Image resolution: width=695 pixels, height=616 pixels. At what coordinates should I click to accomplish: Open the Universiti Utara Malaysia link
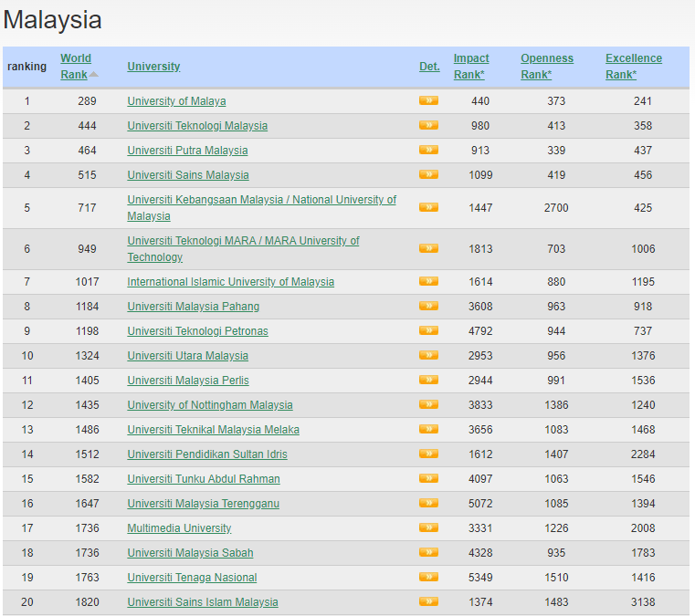[187, 356]
